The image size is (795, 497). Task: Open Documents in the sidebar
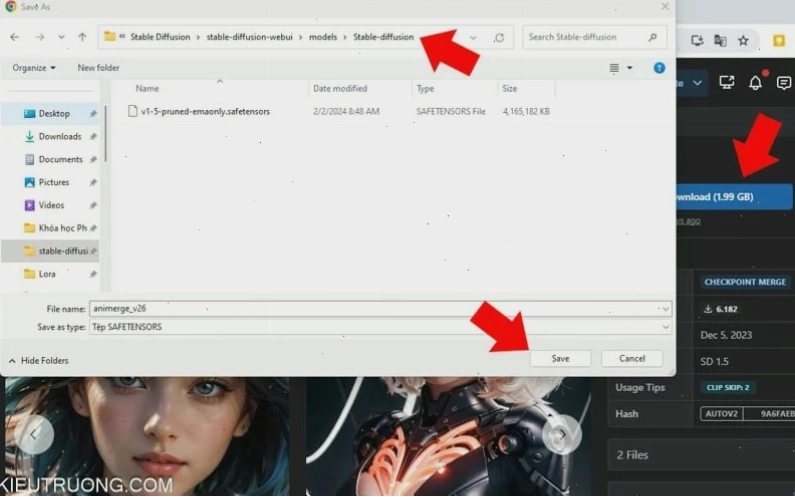[60, 159]
